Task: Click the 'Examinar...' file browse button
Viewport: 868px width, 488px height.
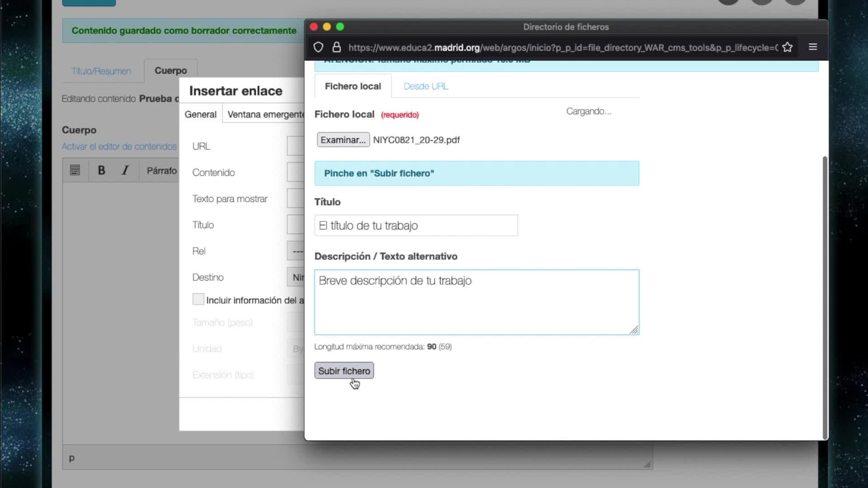Action: (343, 140)
